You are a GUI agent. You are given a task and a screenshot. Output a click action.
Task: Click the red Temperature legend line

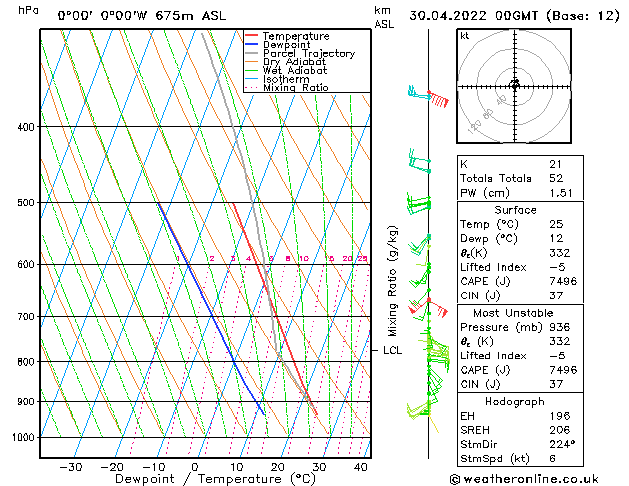252,36
